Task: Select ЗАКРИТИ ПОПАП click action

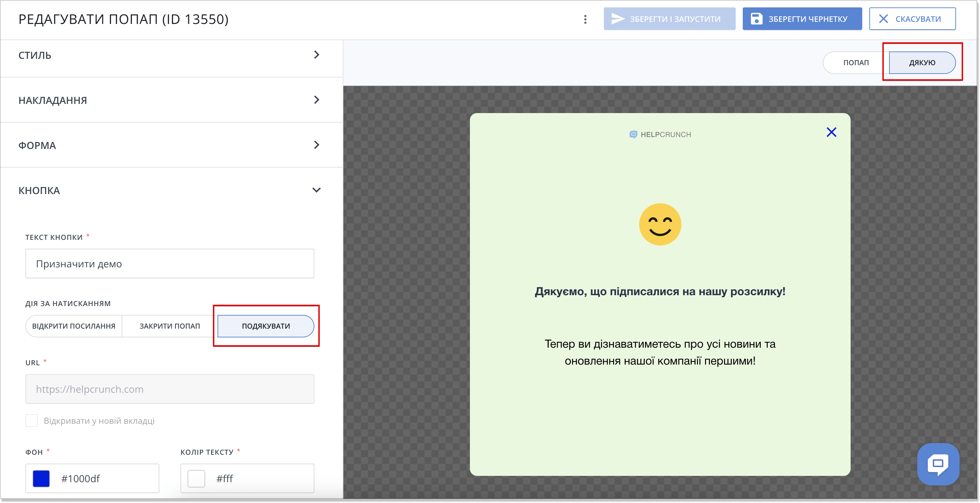Action: [169, 326]
